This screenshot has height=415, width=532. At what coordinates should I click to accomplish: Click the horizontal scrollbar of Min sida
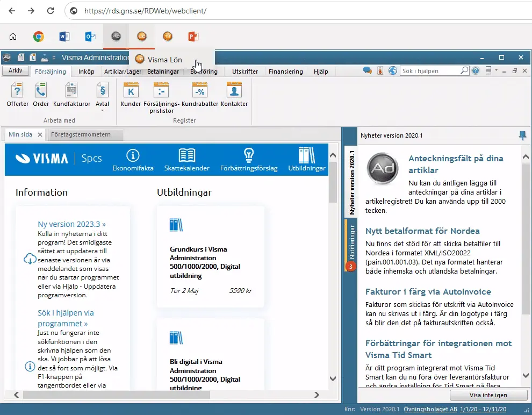click(117, 395)
